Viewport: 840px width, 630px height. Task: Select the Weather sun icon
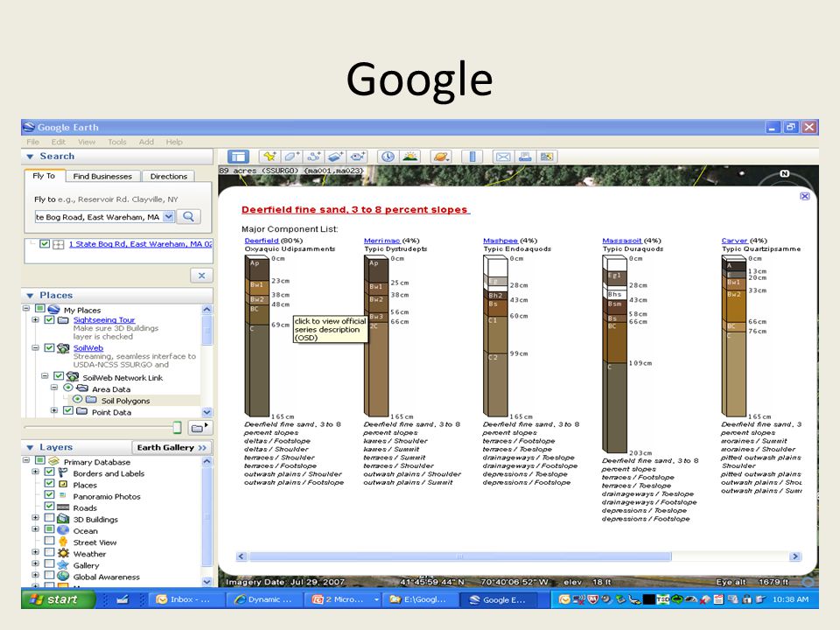(x=63, y=553)
